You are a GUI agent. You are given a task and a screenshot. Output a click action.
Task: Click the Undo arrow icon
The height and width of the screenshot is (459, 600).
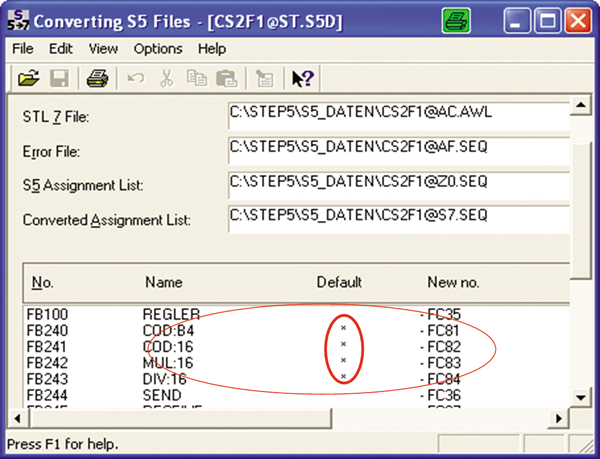click(x=136, y=78)
